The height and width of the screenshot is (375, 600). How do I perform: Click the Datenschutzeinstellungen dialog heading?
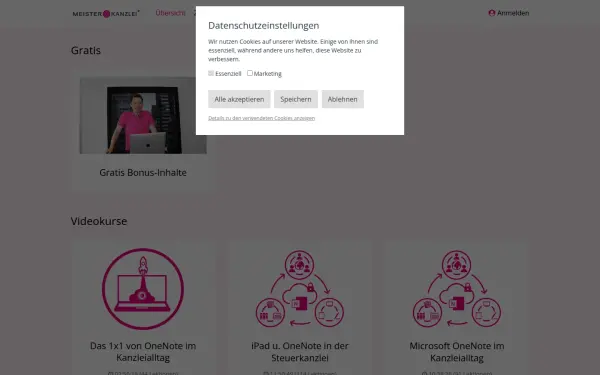click(264, 26)
